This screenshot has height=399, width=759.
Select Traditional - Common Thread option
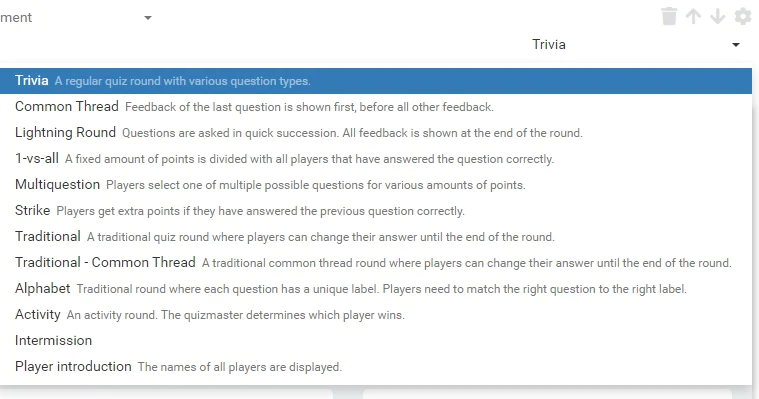pos(376,262)
